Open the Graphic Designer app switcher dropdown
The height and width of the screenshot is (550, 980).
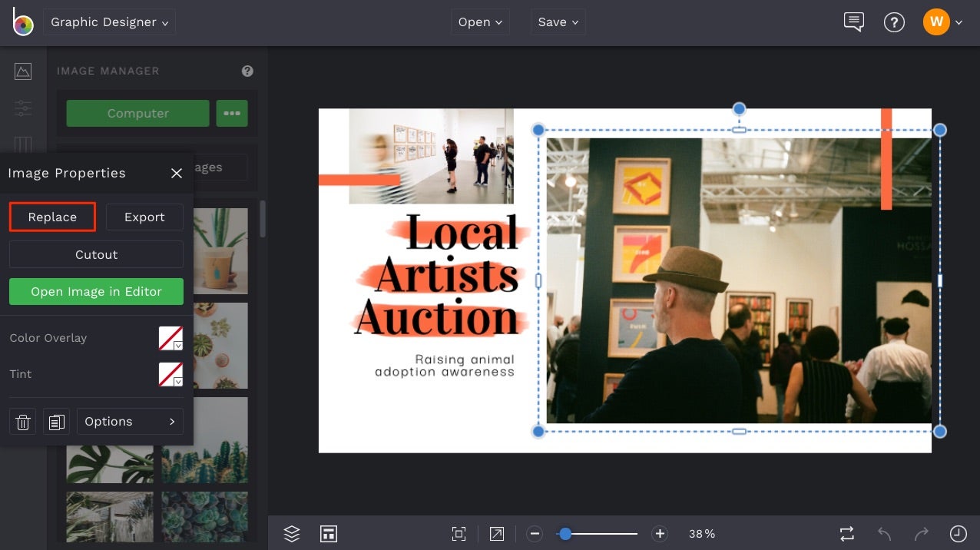click(109, 22)
